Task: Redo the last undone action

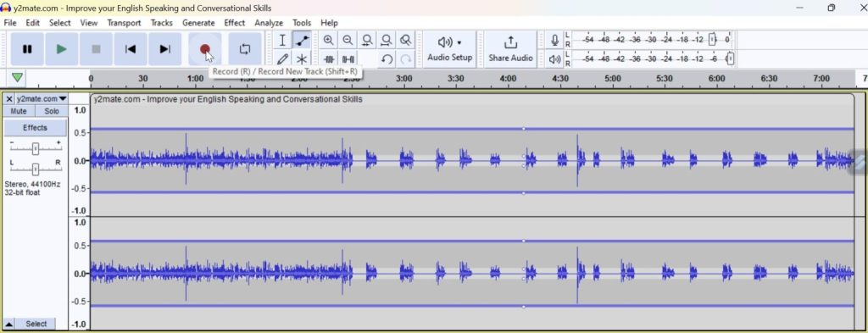Action: 406,58
